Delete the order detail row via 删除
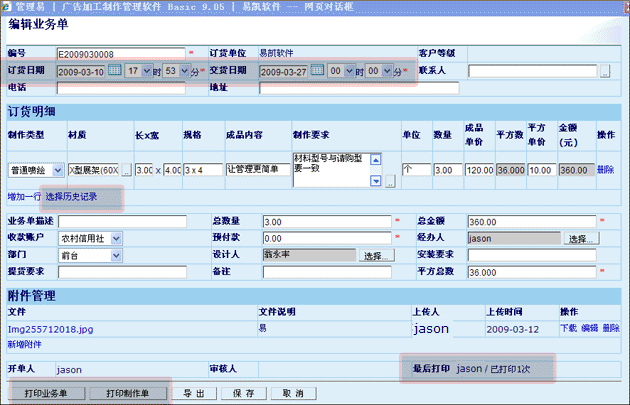Screen dimensions: 630x405 tap(606, 170)
